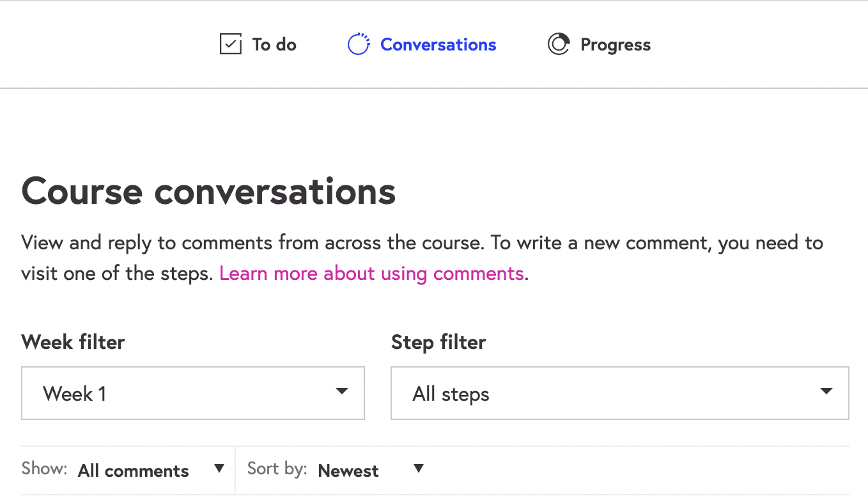Viewport: 868px width, 496px height.
Task: Click arrow next to Newest sort
Action: [419, 469]
